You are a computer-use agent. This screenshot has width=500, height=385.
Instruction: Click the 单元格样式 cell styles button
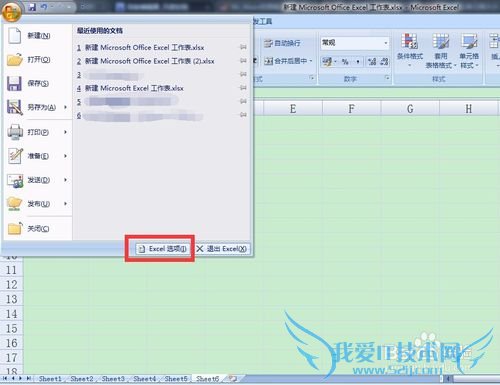(469, 50)
